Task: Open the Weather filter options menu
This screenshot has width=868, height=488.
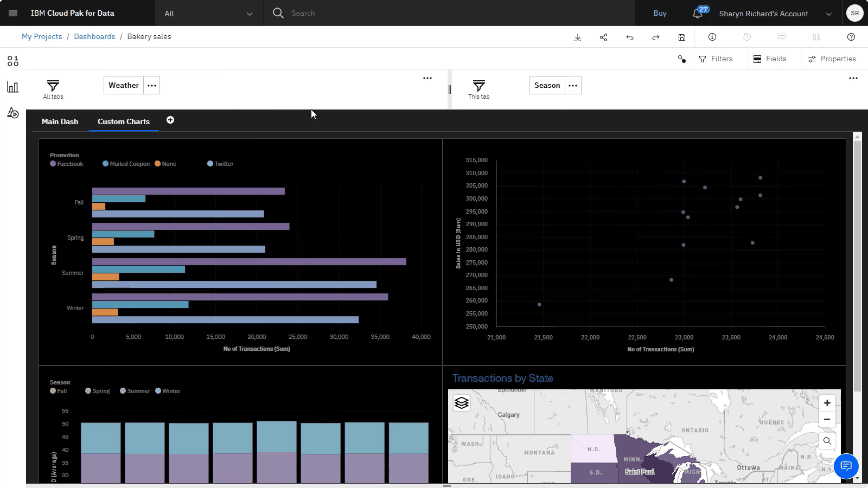Action: click(152, 85)
